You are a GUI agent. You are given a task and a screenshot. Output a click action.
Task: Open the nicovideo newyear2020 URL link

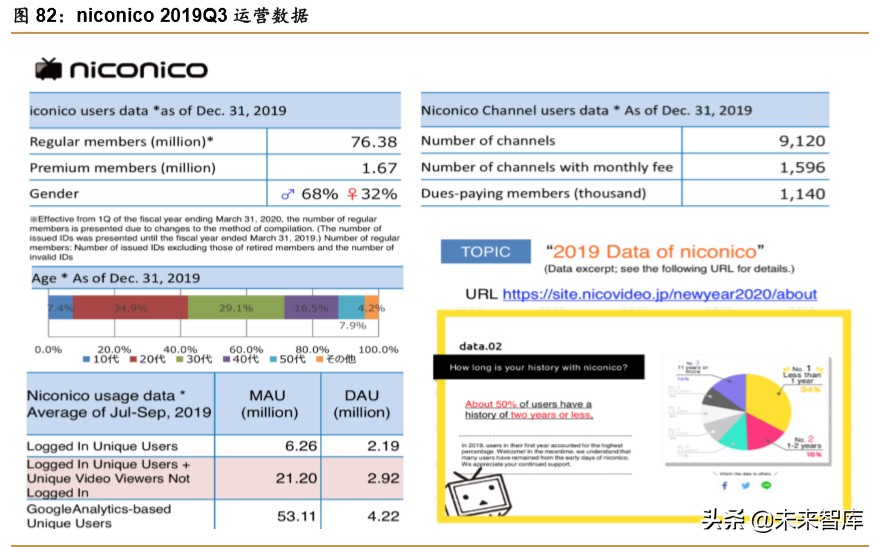tap(659, 294)
